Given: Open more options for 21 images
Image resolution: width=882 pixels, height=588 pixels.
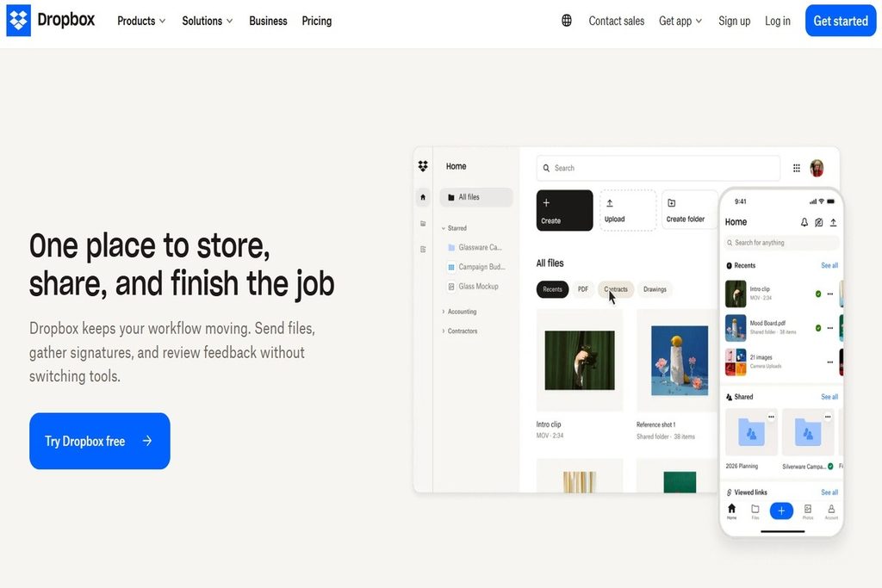Looking at the screenshot, I should [x=829, y=362].
